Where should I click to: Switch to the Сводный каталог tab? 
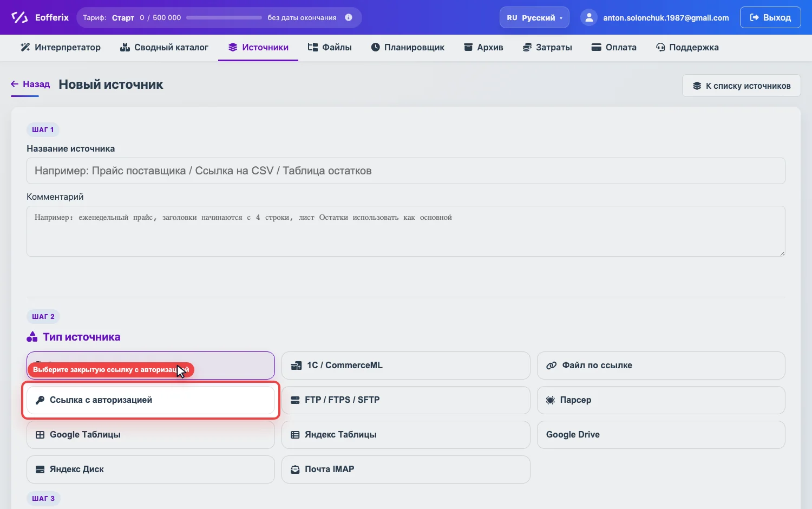pyautogui.click(x=164, y=48)
